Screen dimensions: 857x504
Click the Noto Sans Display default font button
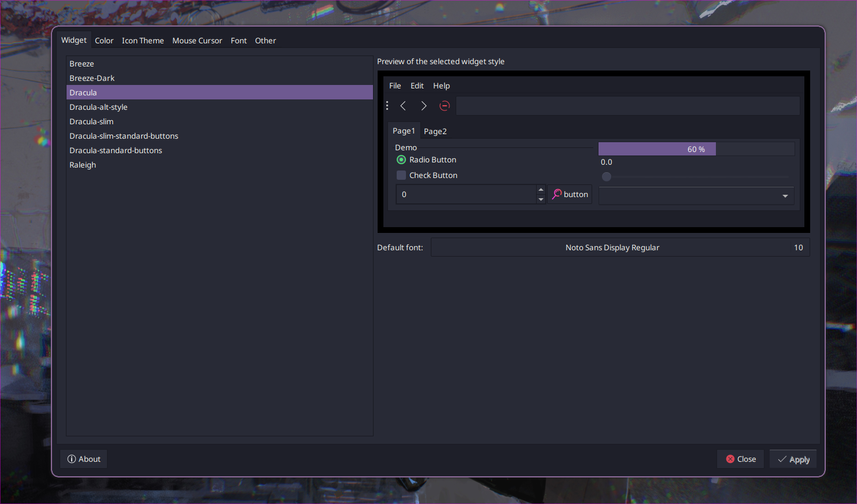tap(612, 247)
